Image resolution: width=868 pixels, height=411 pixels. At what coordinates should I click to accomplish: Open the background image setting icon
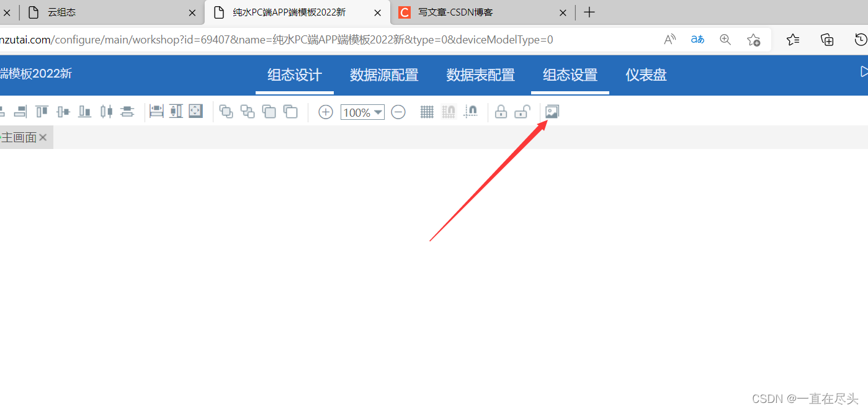552,112
